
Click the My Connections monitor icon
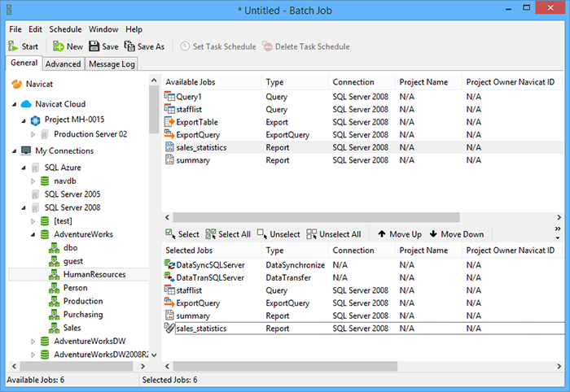point(26,151)
